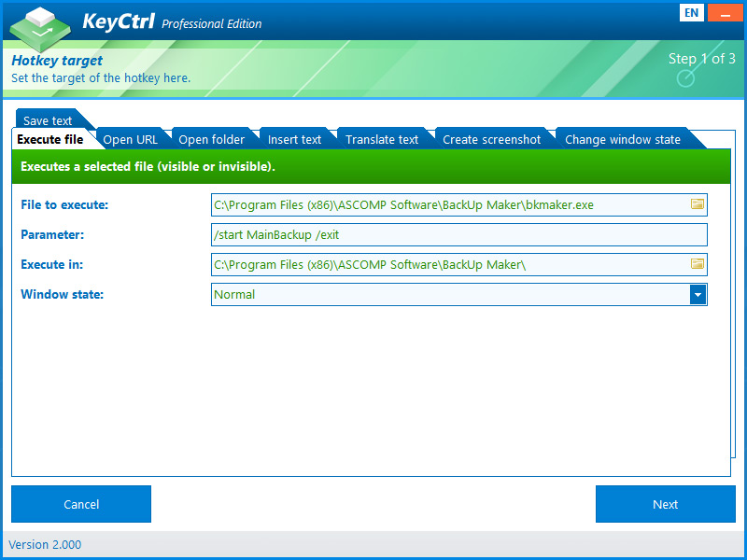The image size is (747, 560).
Task: Select the Open folder tab
Action: pyautogui.click(x=212, y=139)
